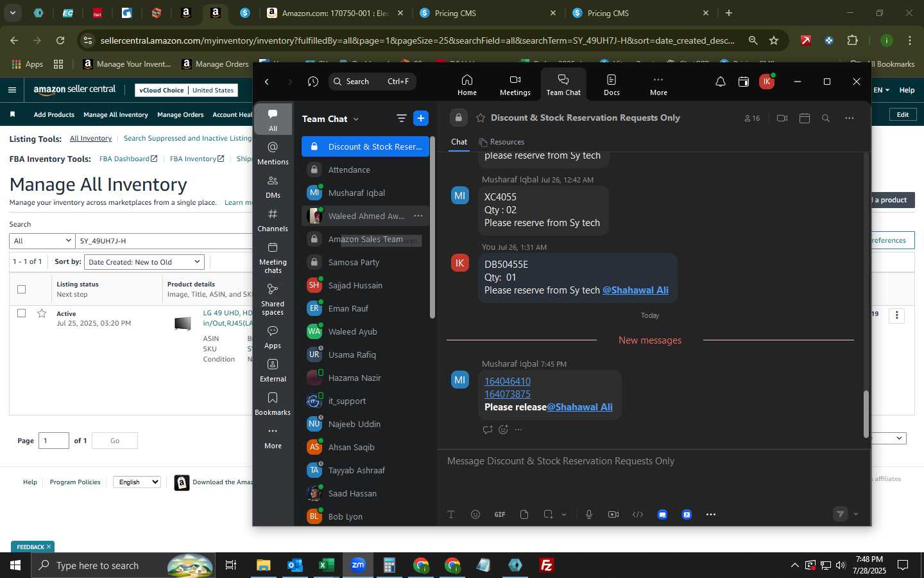
Task: Open Sort by Date Created dropdown
Action: [144, 262]
